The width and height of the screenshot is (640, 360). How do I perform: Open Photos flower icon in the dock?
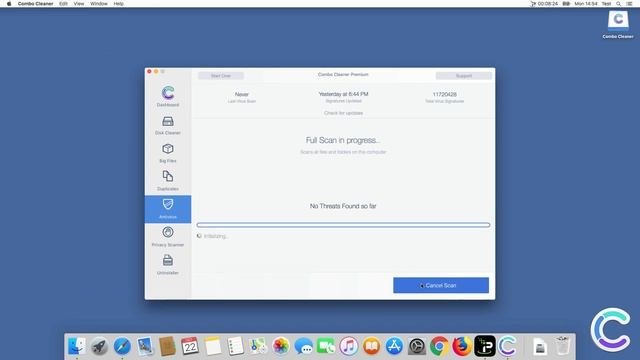pos(281,346)
